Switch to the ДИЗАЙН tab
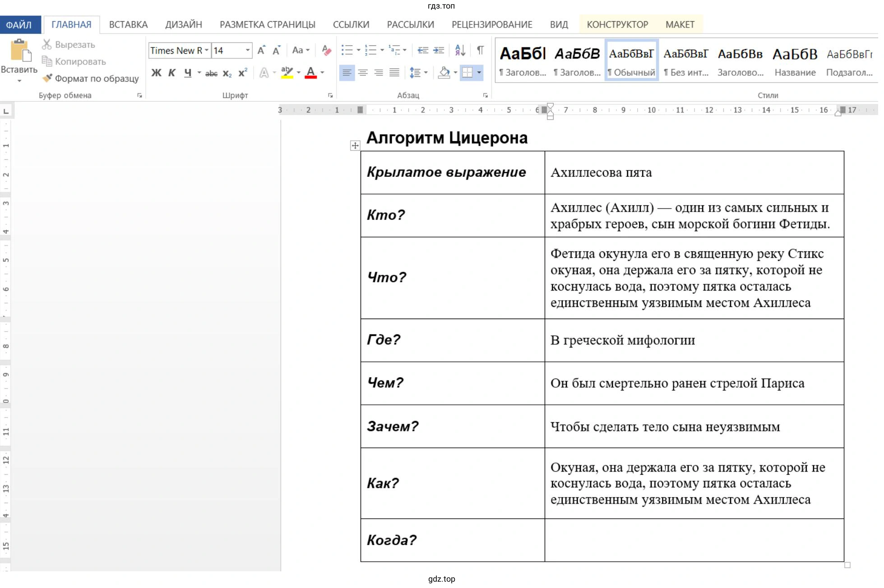This screenshot has width=884, height=588. pyautogui.click(x=183, y=25)
